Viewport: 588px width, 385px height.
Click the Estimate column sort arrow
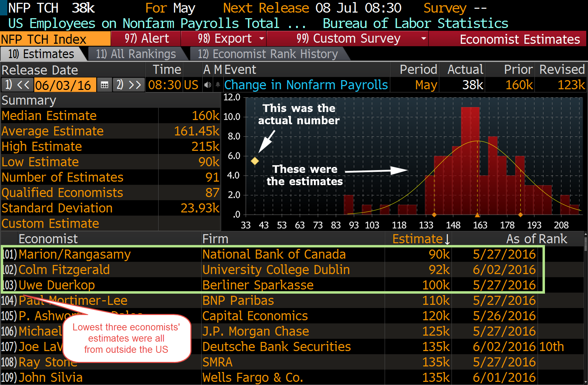coord(447,239)
